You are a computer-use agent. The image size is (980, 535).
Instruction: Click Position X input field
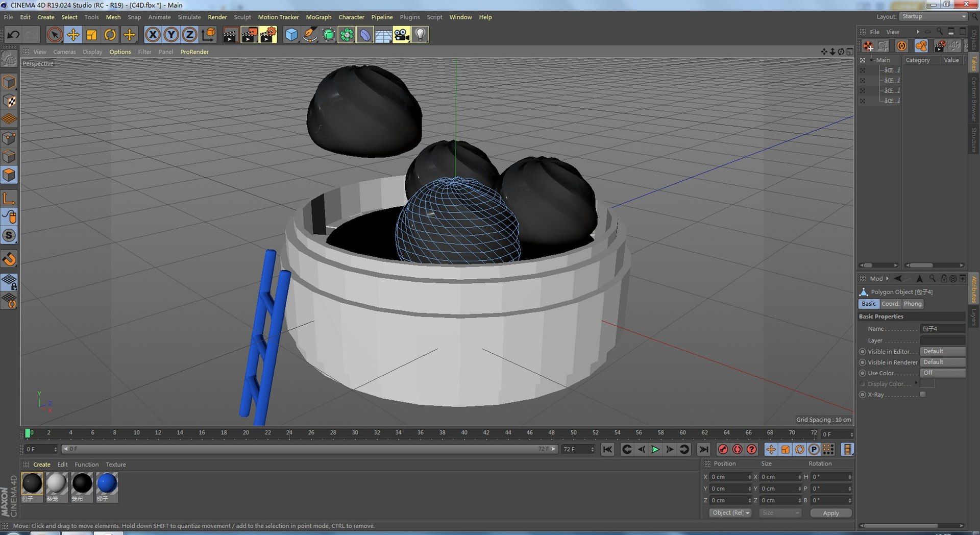(730, 477)
